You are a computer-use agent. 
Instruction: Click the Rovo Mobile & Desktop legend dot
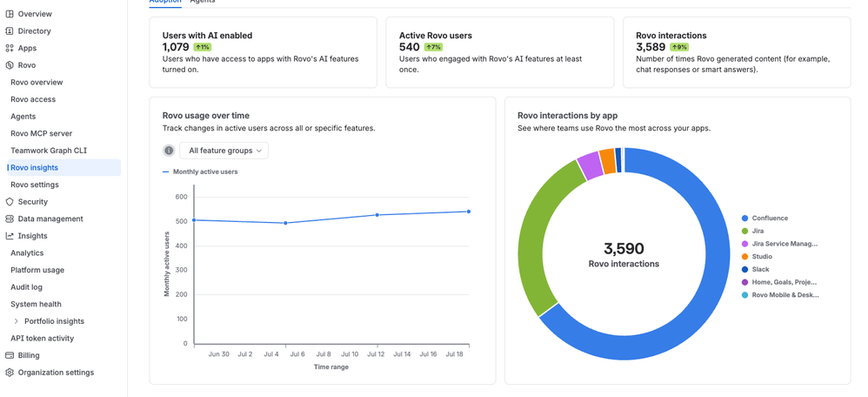coord(744,295)
